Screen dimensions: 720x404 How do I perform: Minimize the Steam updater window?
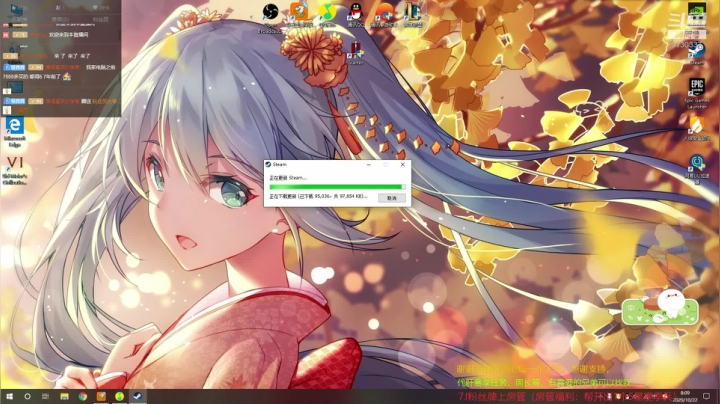click(368, 164)
